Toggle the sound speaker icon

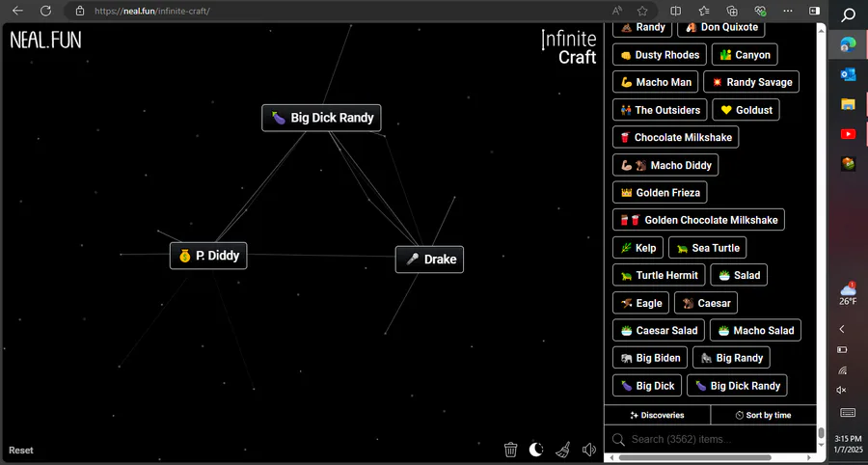[x=589, y=450]
